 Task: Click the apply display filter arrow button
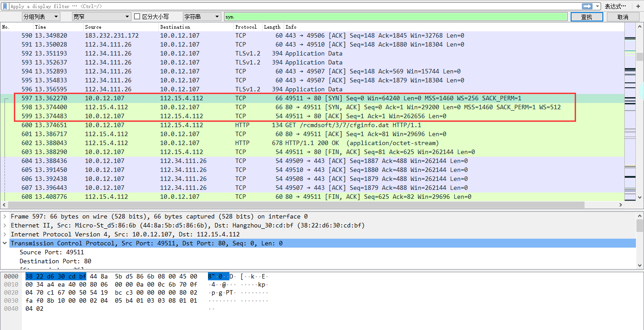tap(587, 6)
